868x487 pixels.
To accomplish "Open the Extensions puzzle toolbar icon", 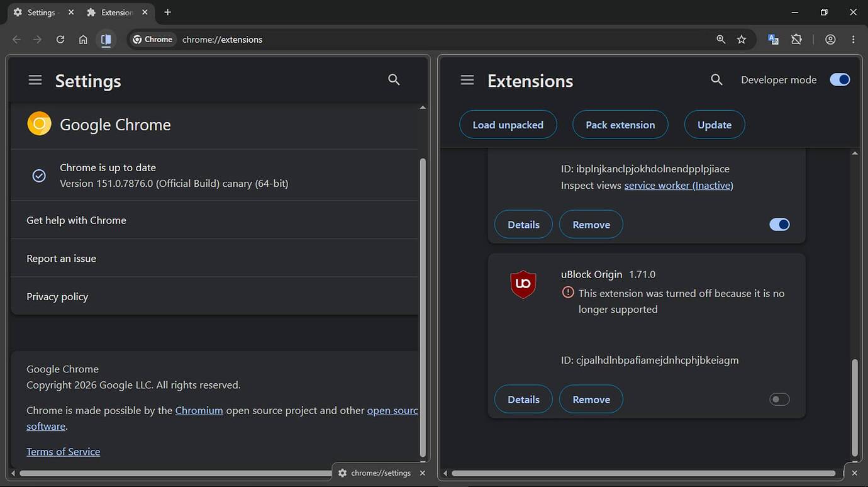I will click(796, 39).
